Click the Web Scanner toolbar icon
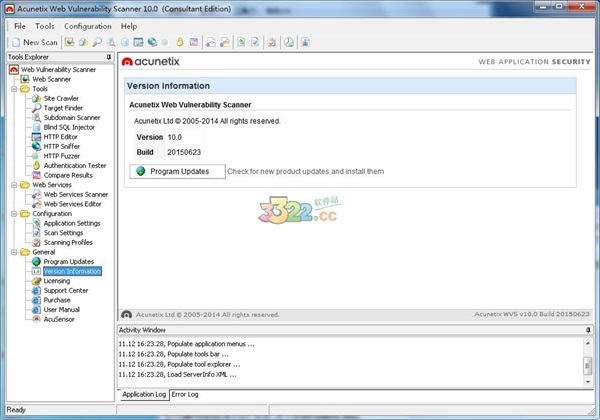Viewport: 600px width, 420px height. [69, 42]
